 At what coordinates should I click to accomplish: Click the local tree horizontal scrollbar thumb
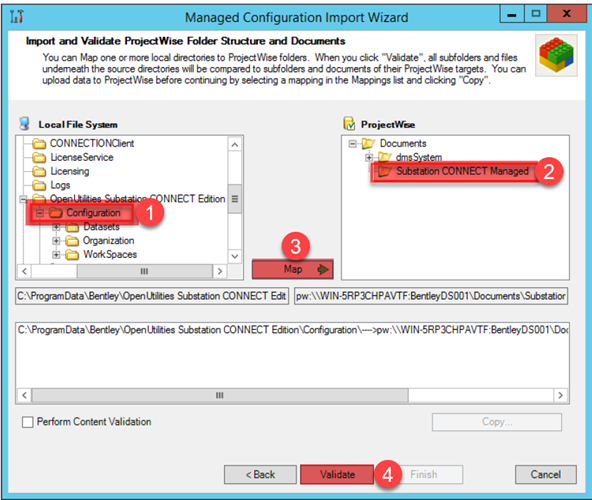coord(145,271)
